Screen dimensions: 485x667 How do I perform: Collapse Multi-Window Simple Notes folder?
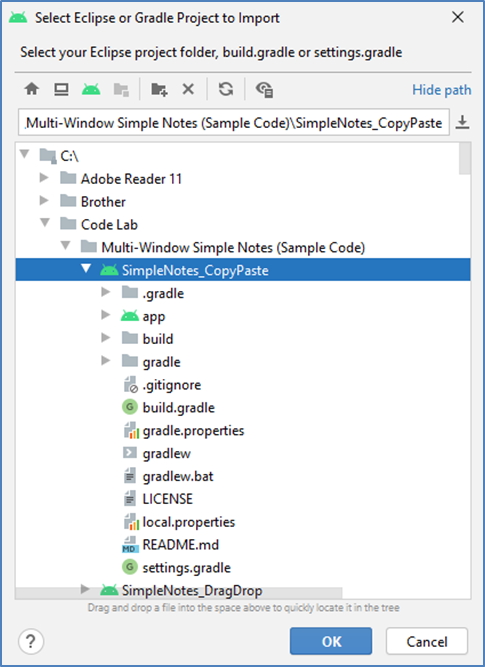point(66,245)
